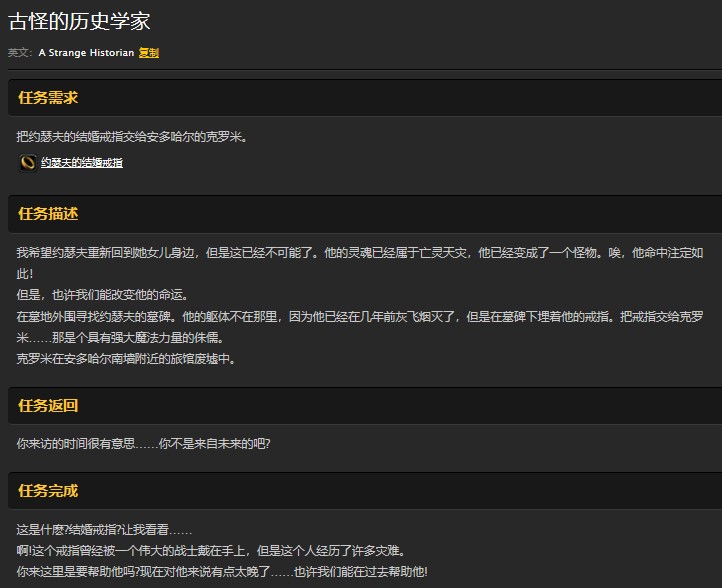Click the line starting 啊!这个戒指曾经被
Viewport: 722px width, 588px height.
pos(211,551)
